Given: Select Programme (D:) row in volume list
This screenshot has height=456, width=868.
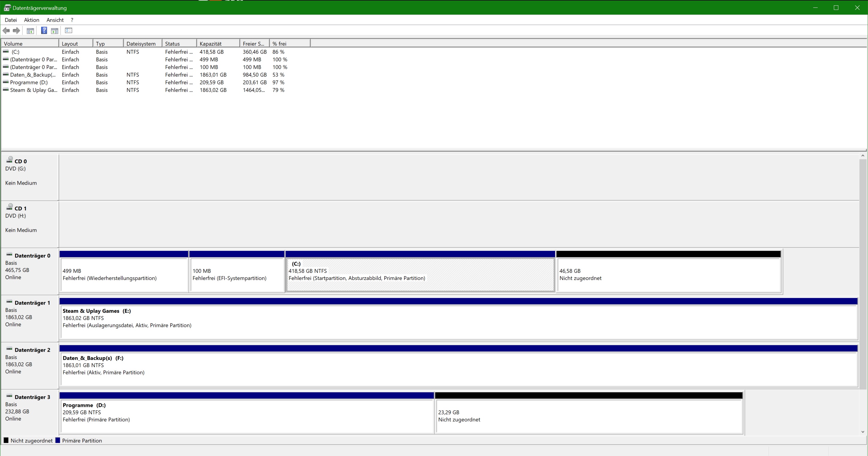Looking at the screenshot, I should tap(29, 83).
